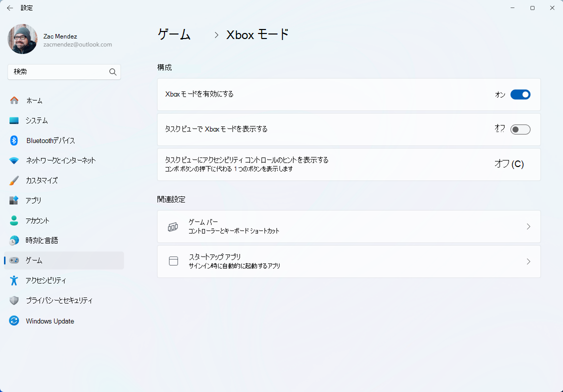Click the システム monitor icon
The width and height of the screenshot is (563, 392).
(14, 120)
